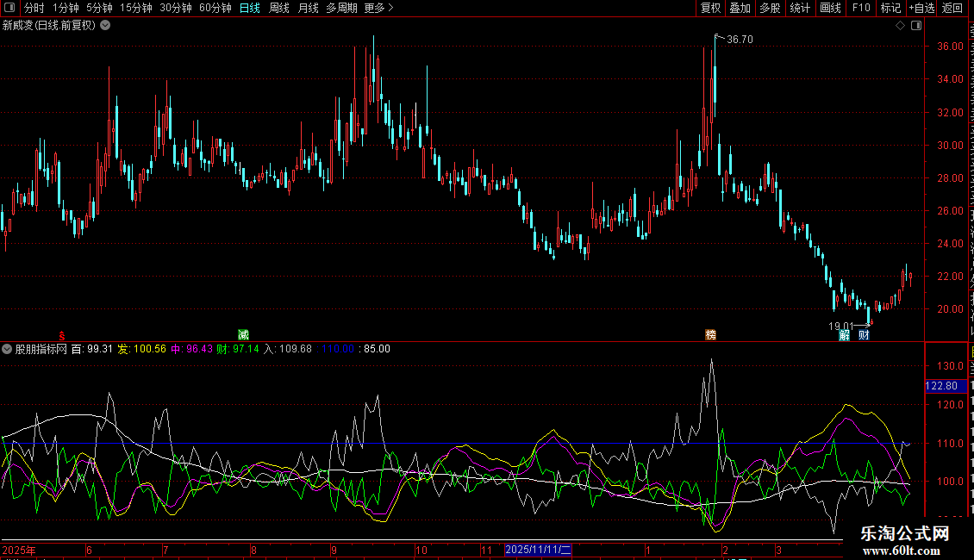This screenshot has width=974, height=560.
Task: Select the 日线 daily period
Action: (250, 8)
